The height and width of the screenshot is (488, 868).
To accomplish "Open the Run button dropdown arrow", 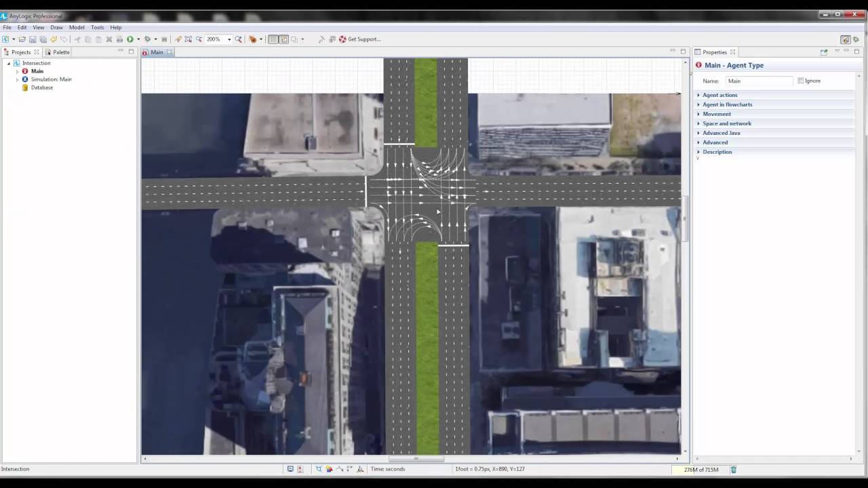I will tap(138, 39).
